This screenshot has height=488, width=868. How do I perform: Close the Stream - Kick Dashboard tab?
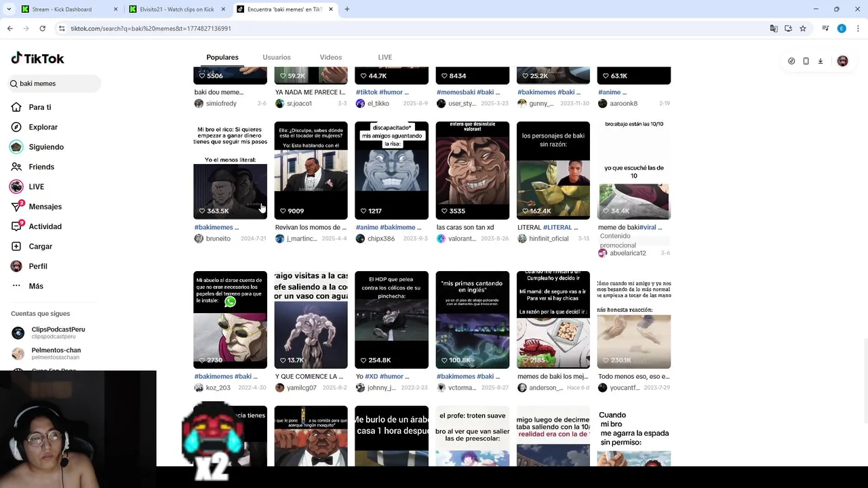(x=115, y=9)
